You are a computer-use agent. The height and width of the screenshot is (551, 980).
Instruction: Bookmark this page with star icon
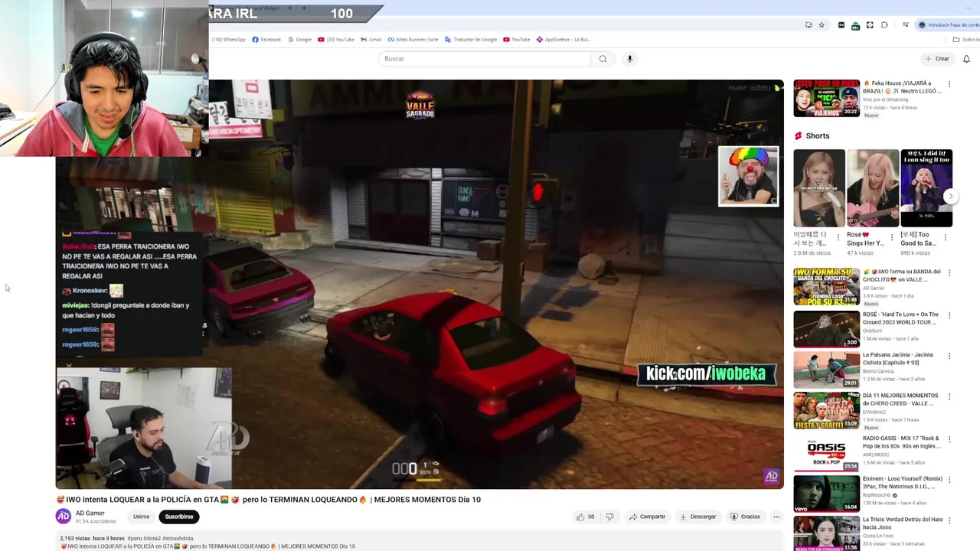(x=822, y=25)
